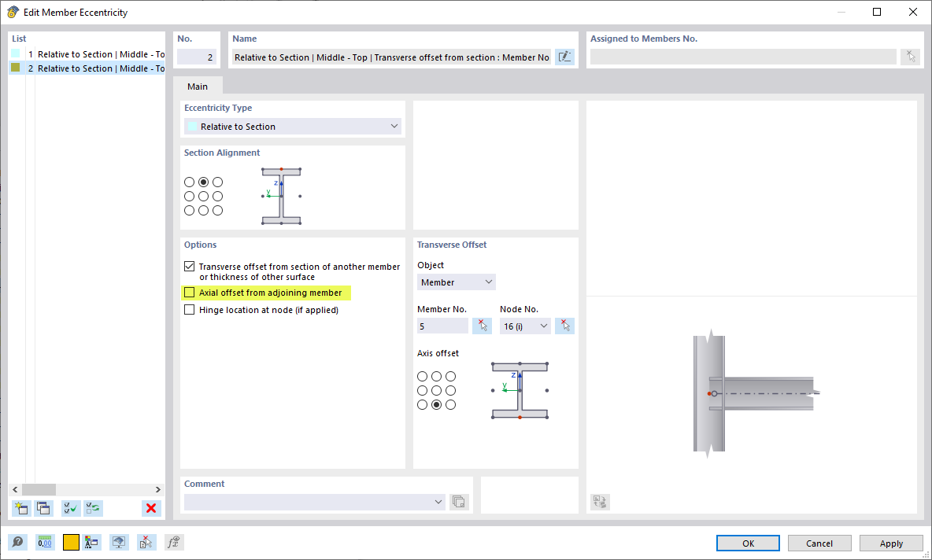Select center Section Alignment radio button
This screenshot has height=560, width=932.
point(203,196)
